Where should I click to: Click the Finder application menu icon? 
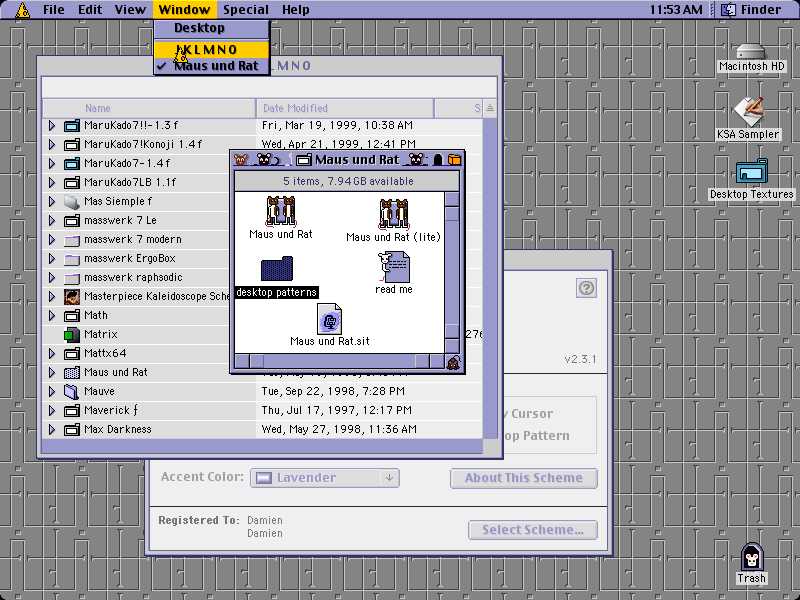(728, 10)
